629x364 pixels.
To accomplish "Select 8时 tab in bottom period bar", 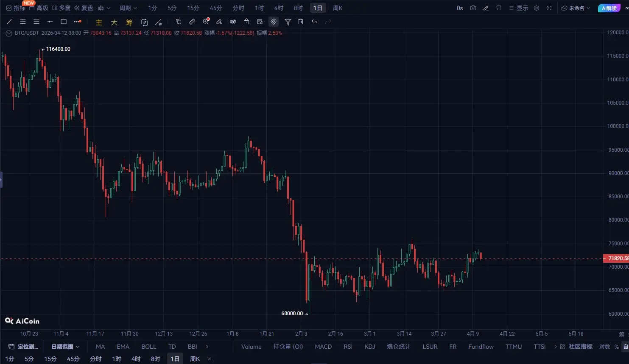I will click(x=156, y=359).
